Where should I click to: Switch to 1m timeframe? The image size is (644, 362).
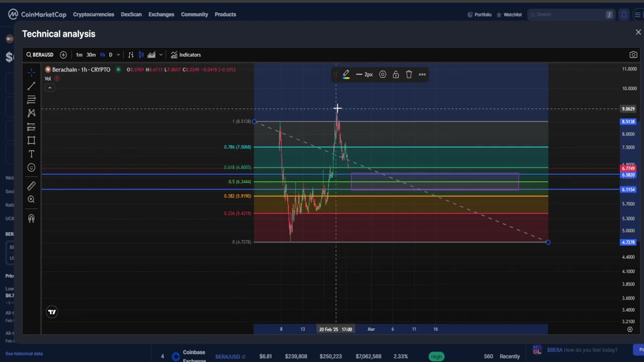79,55
